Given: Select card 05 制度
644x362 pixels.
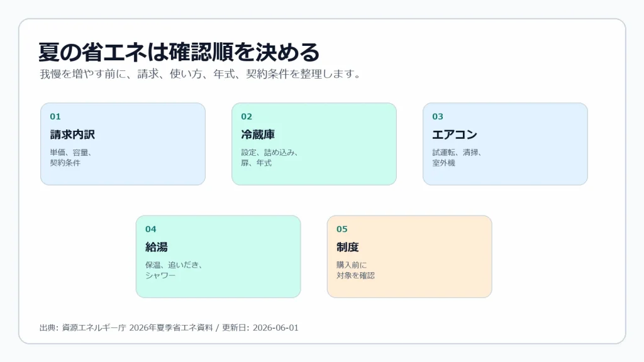Looking at the screenshot, I should coord(409,256).
